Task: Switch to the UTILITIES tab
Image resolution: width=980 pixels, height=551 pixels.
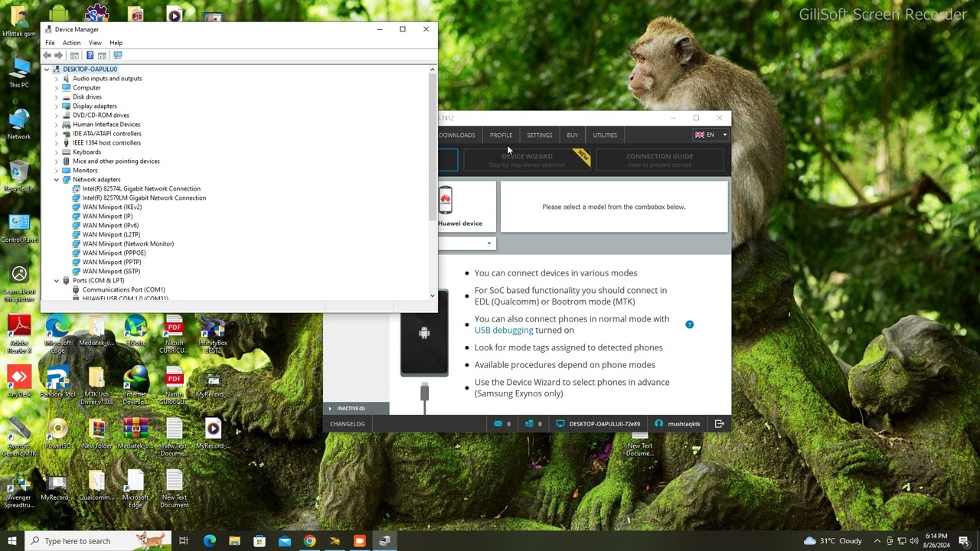Action: point(604,135)
